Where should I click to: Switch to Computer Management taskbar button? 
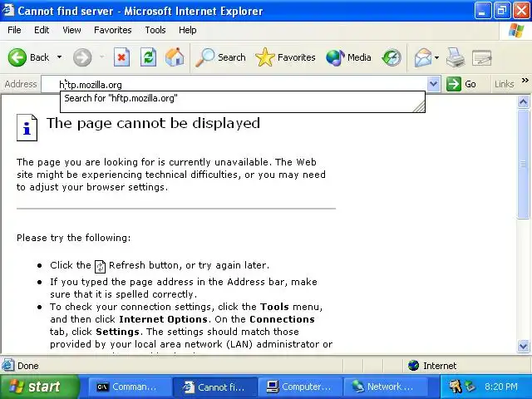[300, 387]
